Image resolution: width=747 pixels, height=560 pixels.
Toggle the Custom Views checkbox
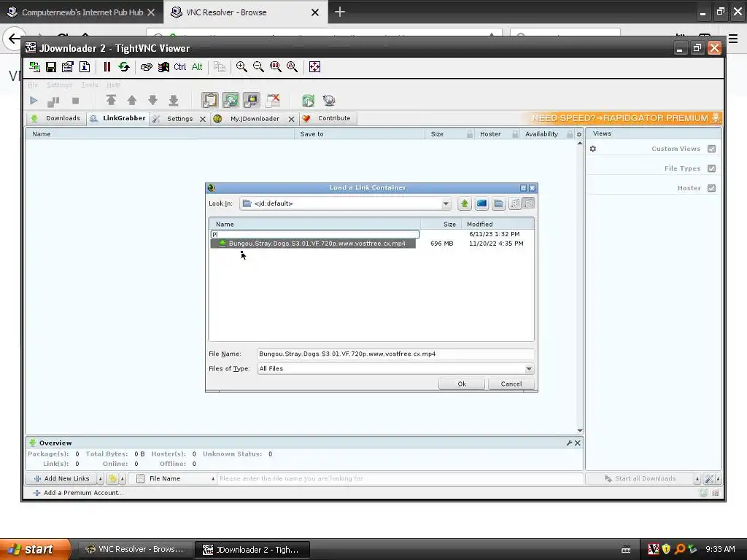coord(712,149)
